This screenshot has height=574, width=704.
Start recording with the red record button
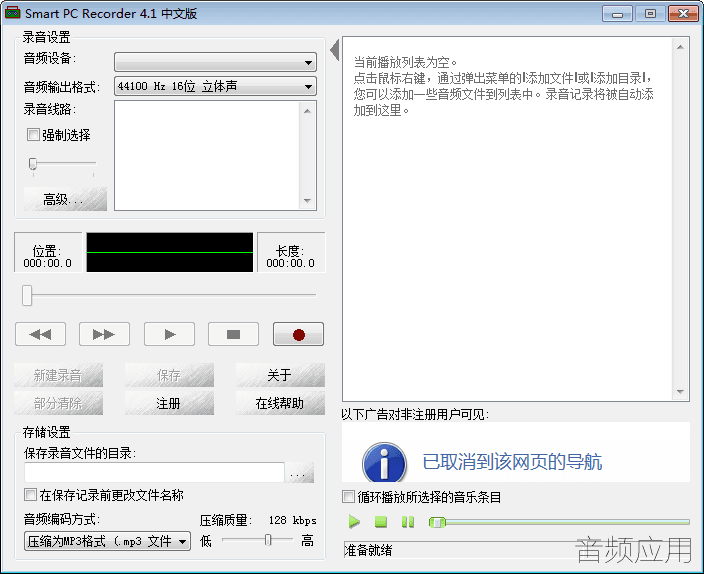[x=299, y=334]
